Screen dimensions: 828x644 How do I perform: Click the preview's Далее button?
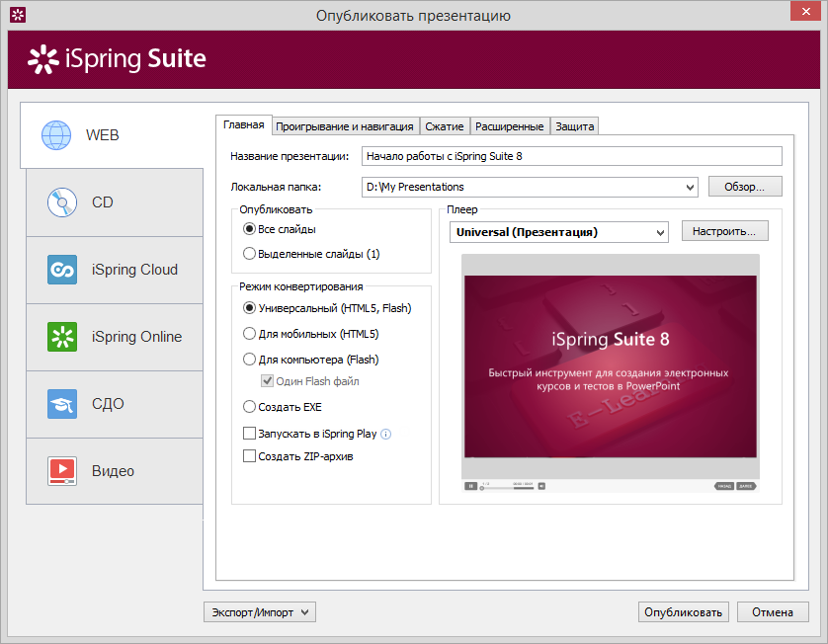coord(746,486)
